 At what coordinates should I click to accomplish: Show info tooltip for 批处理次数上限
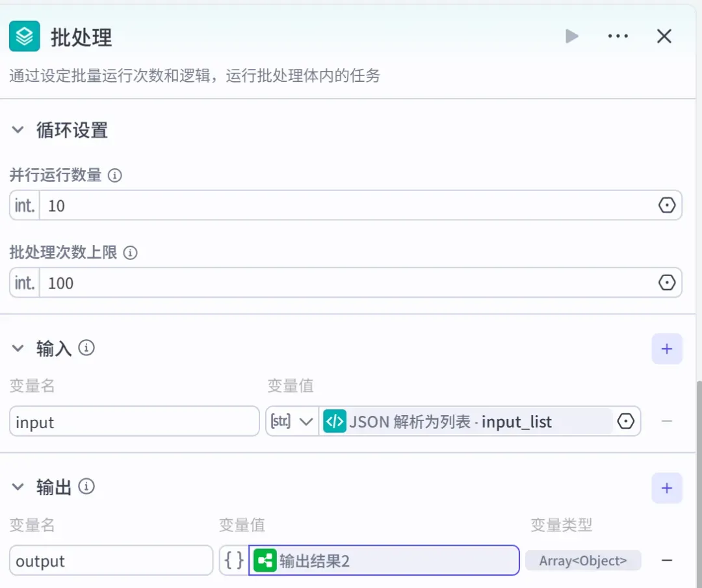click(130, 253)
